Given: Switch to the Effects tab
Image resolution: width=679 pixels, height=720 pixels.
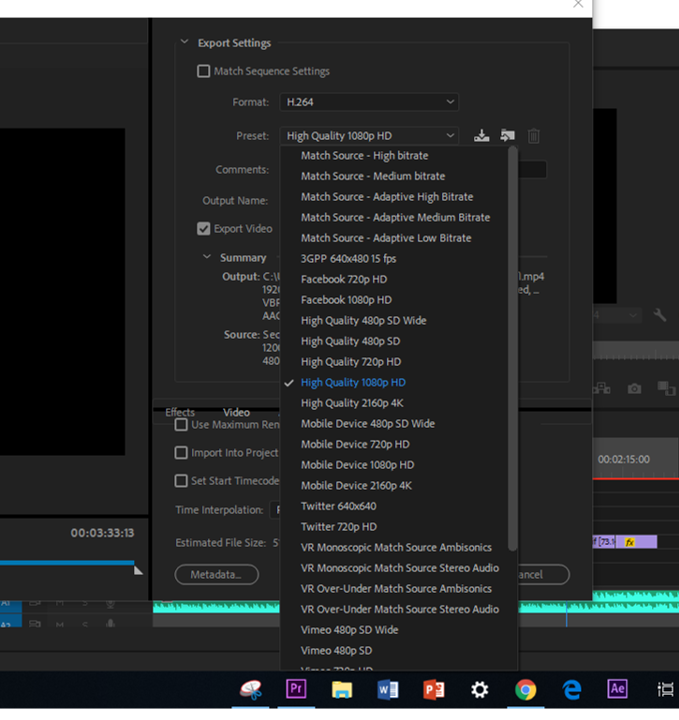Looking at the screenshot, I should [180, 412].
